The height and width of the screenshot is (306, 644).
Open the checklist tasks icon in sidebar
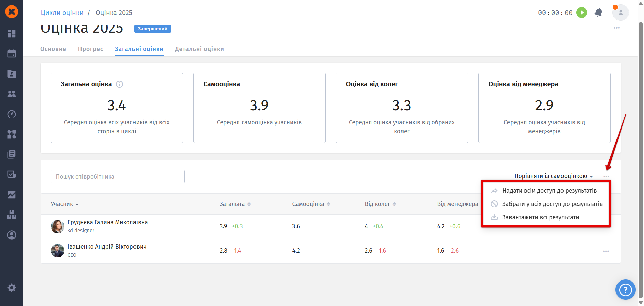[12, 174]
